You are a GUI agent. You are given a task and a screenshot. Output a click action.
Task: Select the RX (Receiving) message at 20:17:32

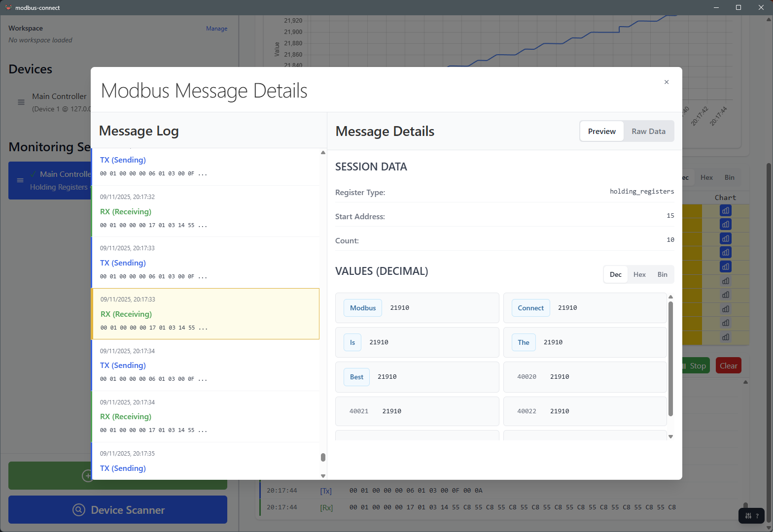click(206, 211)
